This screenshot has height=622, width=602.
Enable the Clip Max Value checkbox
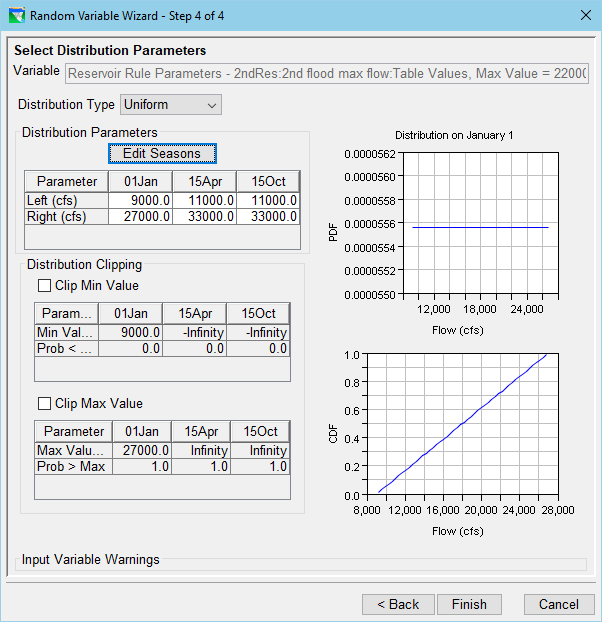[x=44, y=404]
